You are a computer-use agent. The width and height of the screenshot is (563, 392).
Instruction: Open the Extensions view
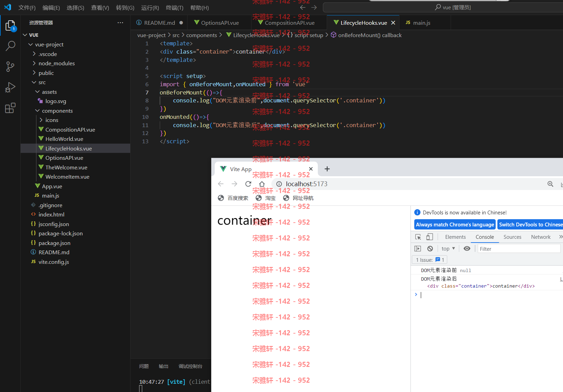click(x=10, y=108)
